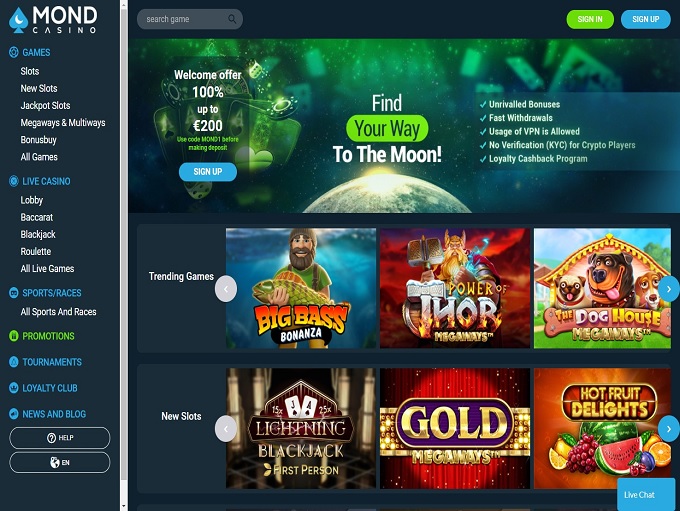The image size is (680, 511).
Task: Show previous New Slots with left arrow
Action: pyautogui.click(x=226, y=429)
